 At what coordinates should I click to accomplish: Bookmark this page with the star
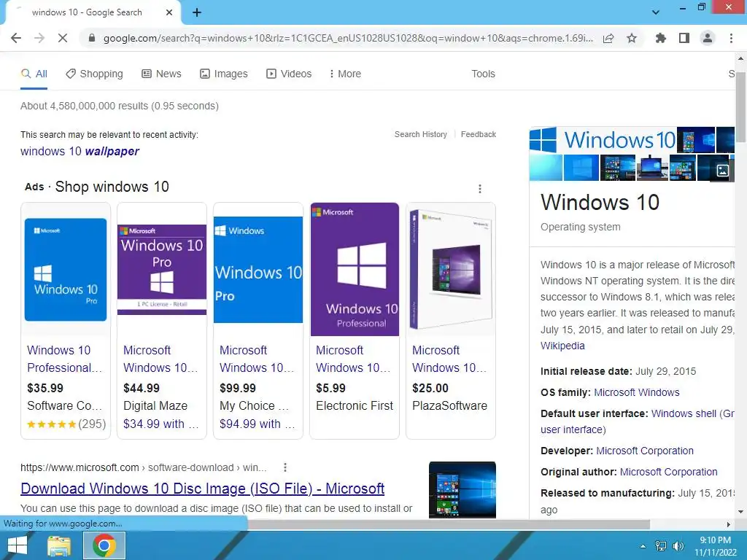pyautogui.click(x=632, y=38)
